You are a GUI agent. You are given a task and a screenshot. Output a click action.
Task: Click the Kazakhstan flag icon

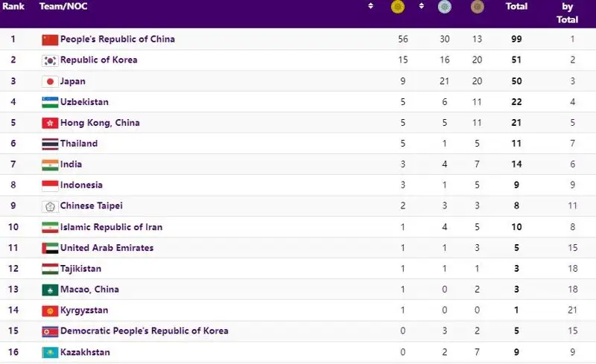point(50,352)
